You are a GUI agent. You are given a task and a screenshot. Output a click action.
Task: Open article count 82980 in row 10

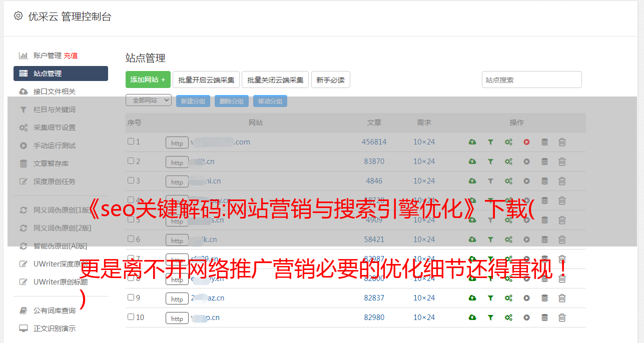click(374, 317)
